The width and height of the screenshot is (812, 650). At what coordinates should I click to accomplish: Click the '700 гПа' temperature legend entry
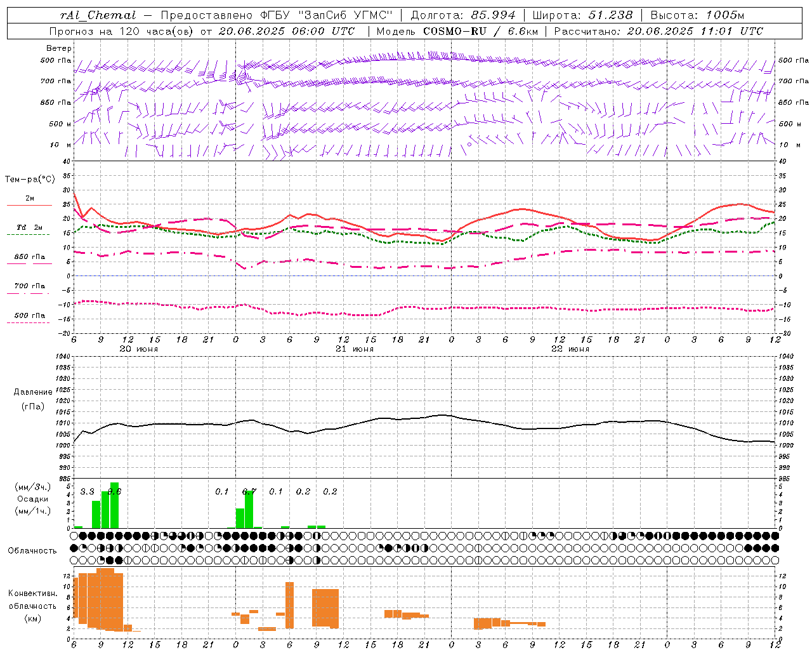(30, 286)
